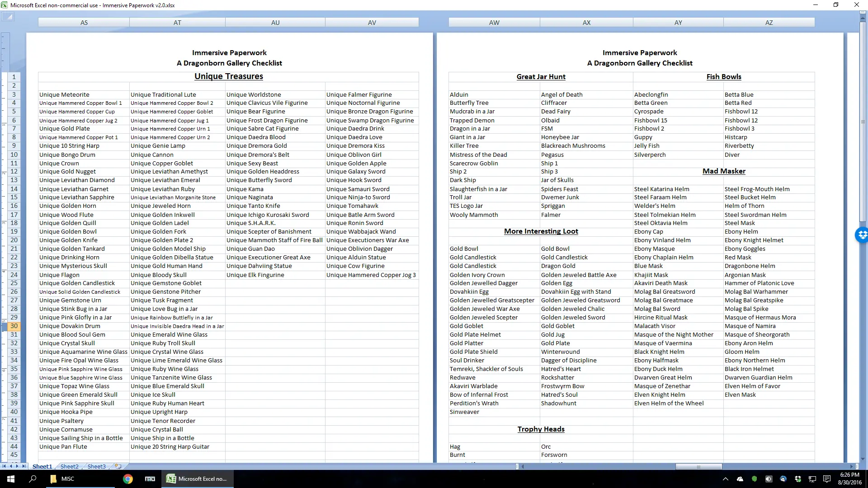Open the OneDrive cloud tray icon
868x488 pixels.
click(x=740, y=479)
